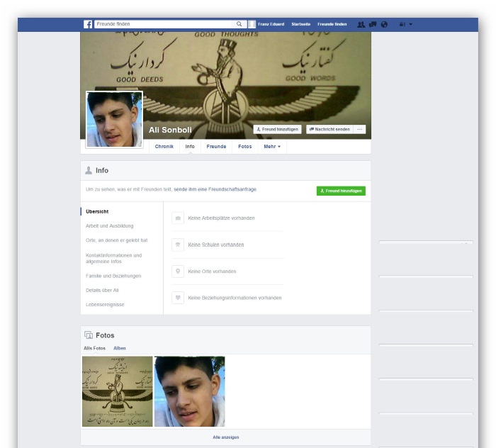The height and width of the screenshot is (448, 496).
Task: Expand the Mehr dropdown tab
Action: (x=272, y=147)
